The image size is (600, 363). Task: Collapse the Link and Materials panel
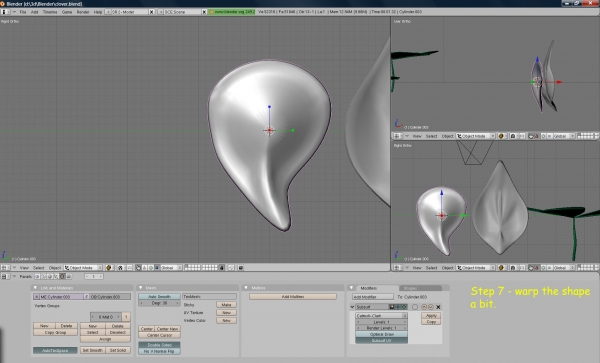point(35,288)
